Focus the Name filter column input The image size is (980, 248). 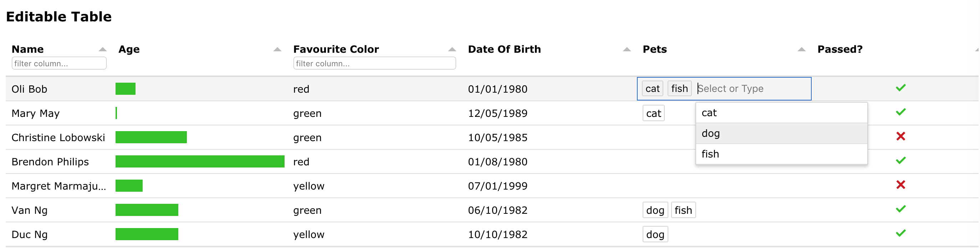click(x=59, y=63)
